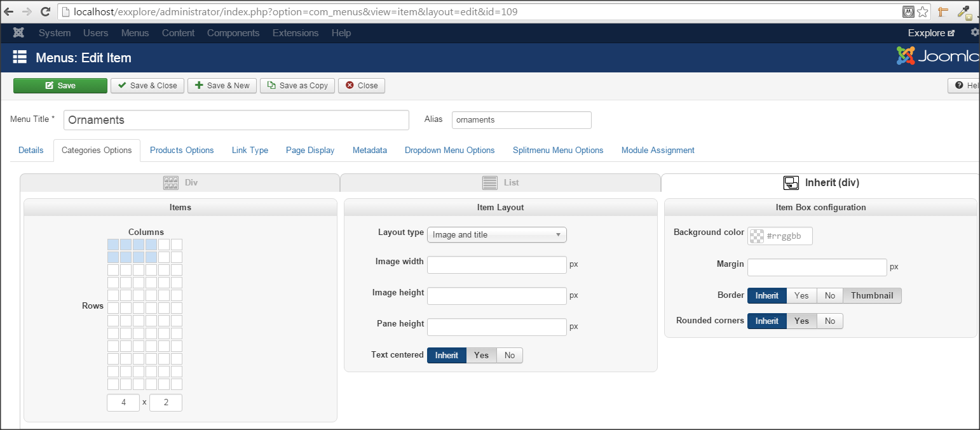The height and width of the screenshot is (430, 980).
Task: Click the Pane height field
Action: (x=497, y=327)
